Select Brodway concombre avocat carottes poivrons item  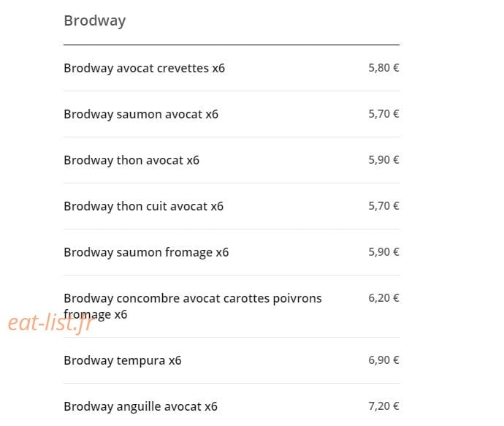[x=193, y=306]
